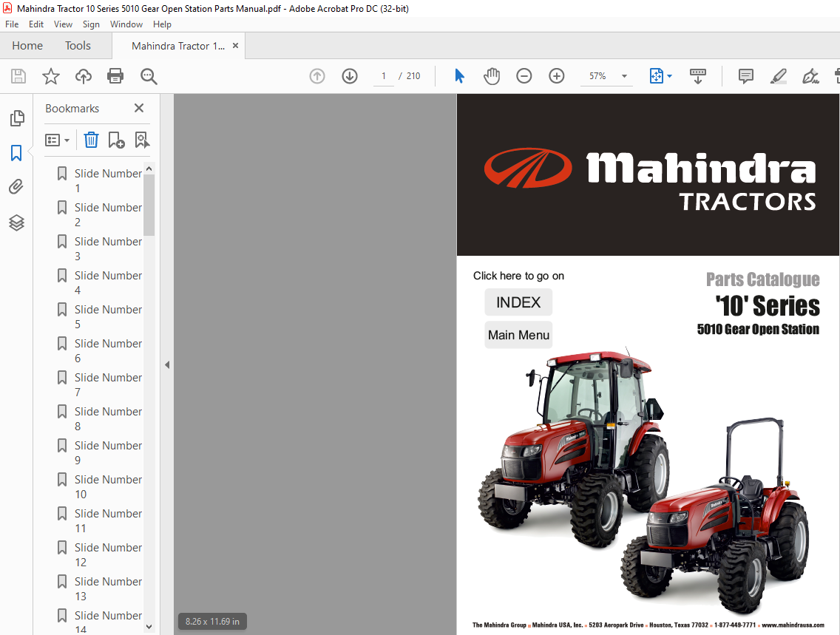Toggle the Bookmarks panel icon
Viewport: 840px width, 635px height.
coord(16,152)
